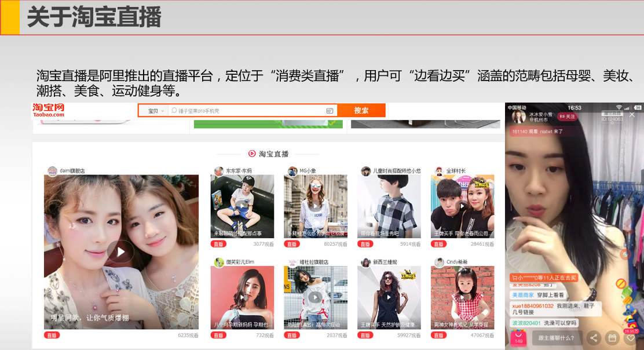The image size is (644, 350).
Task: Share the live stream
Action: click(594, 338)
